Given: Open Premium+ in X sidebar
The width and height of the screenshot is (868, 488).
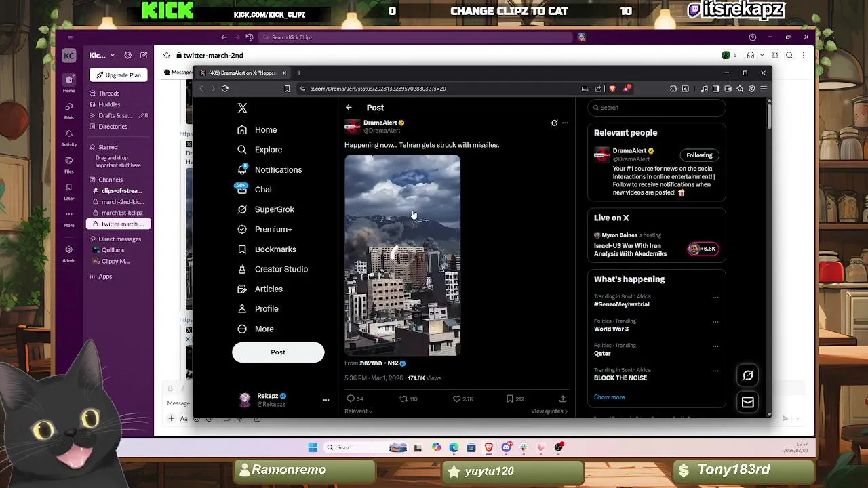Looking at the screenshot, I should pyautogui.click(x=264, y=229).
